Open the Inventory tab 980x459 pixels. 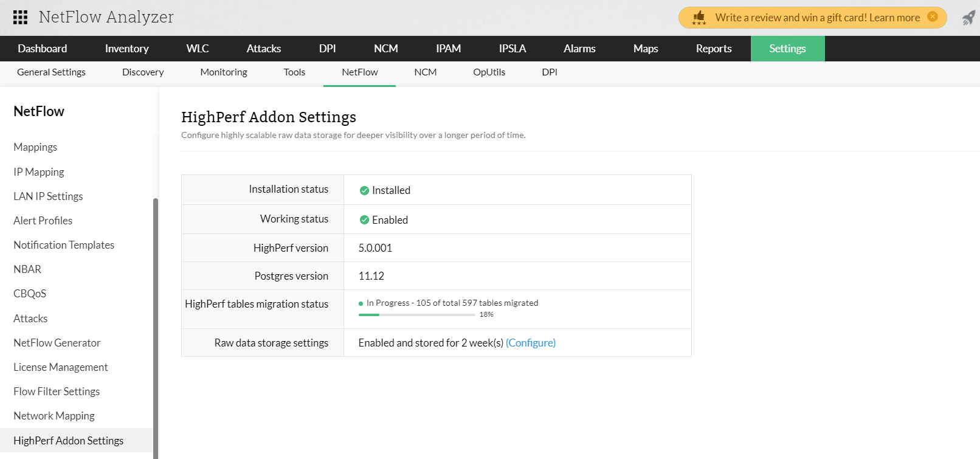[126, 49]
